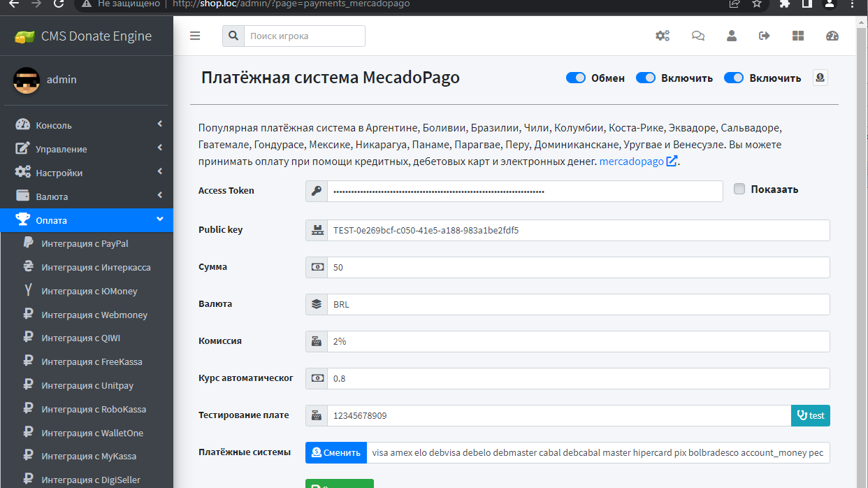Screen dimensions: 868x488
Task: Click the Сменить button
Action: [x=336, y=452]
